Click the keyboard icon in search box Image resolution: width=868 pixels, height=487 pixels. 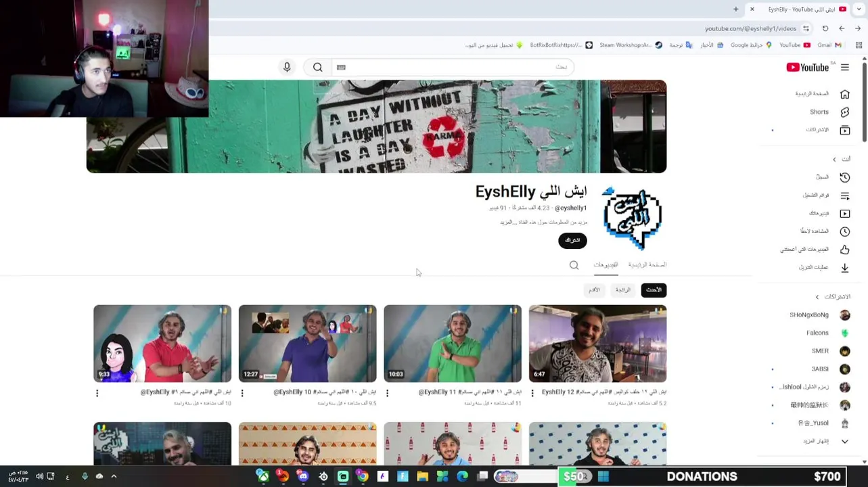pos(341,67)
